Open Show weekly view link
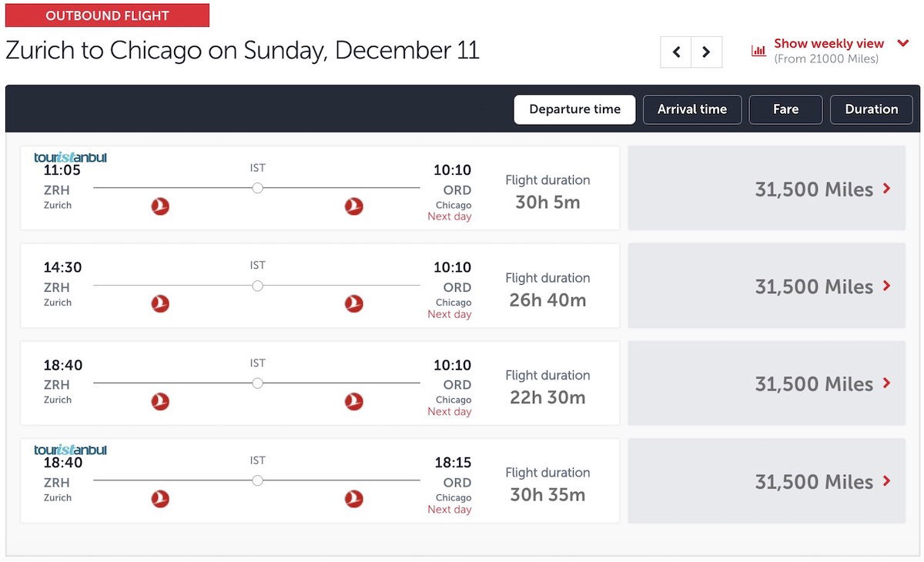924x562 pixels. pos(829,44)
